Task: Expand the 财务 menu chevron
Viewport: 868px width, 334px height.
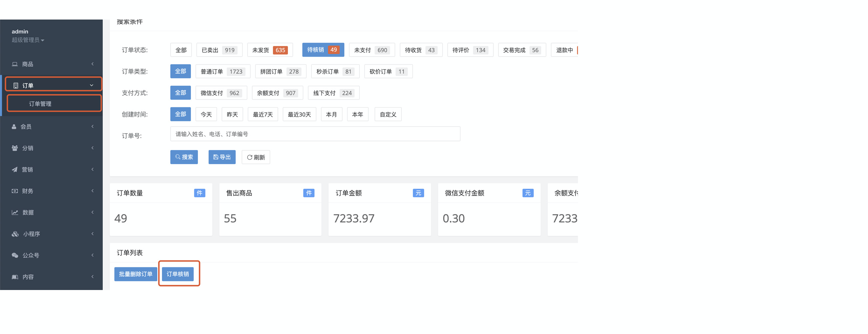Action: [x=92, y=191]
